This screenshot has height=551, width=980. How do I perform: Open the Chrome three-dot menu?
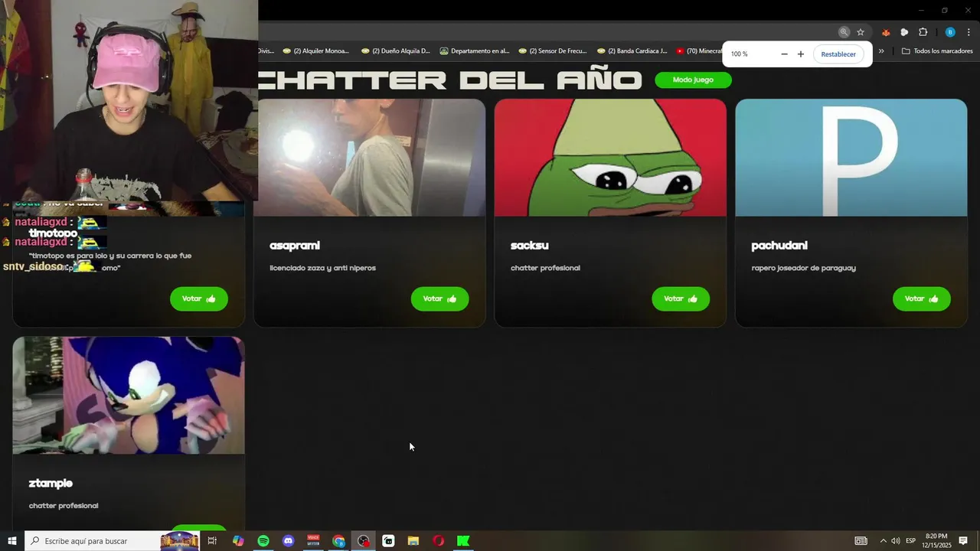(969, 32)
